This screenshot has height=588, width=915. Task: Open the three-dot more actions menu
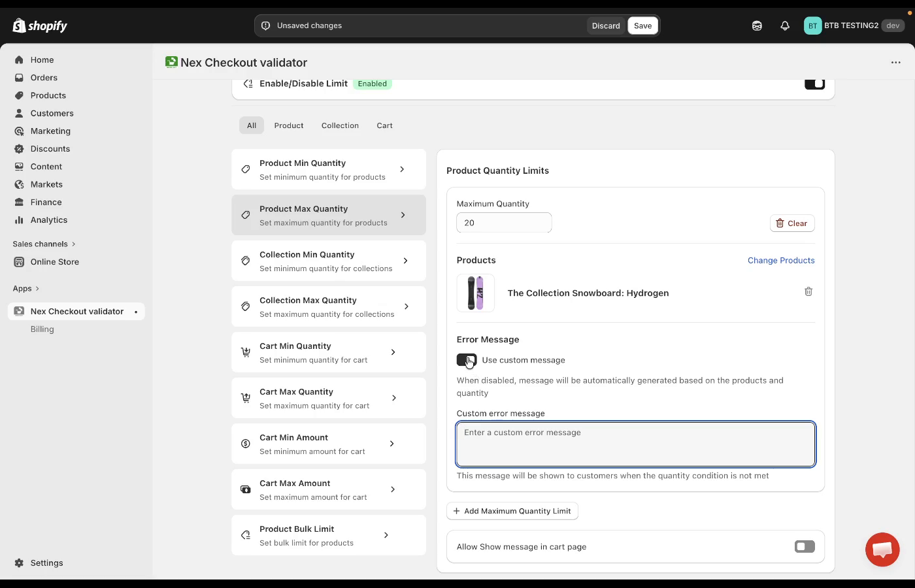click(x=895, y=63)
